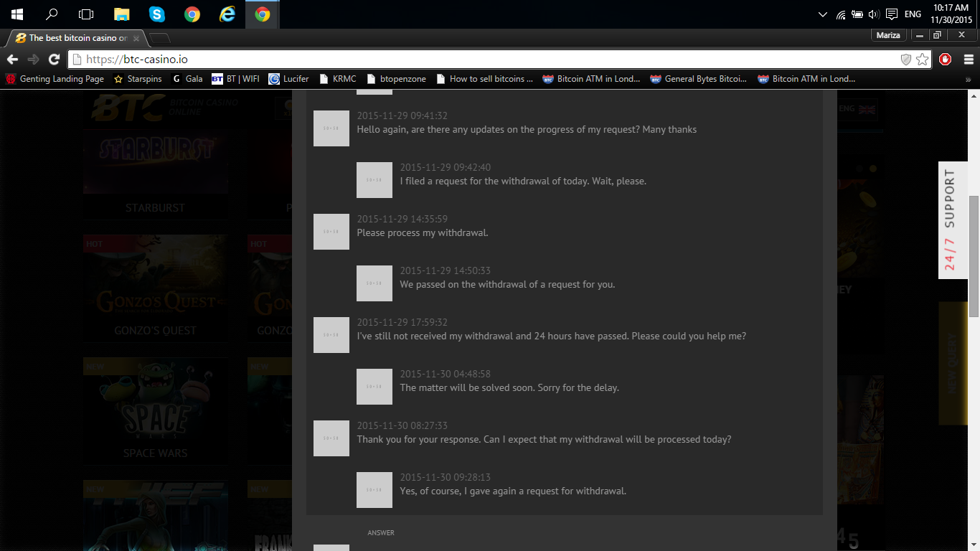Go forward in browser history

[x=33, y=60]
